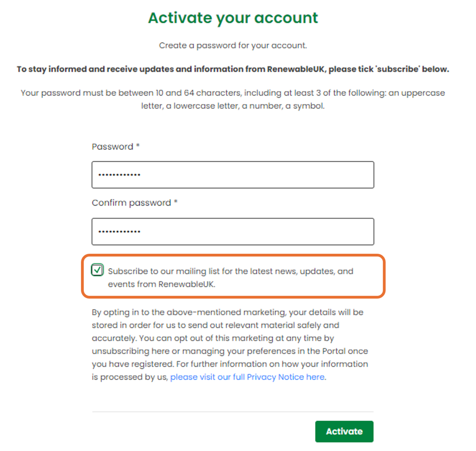Click 'Create a password for your account' text
476x451 pixels.
point(233,46)
